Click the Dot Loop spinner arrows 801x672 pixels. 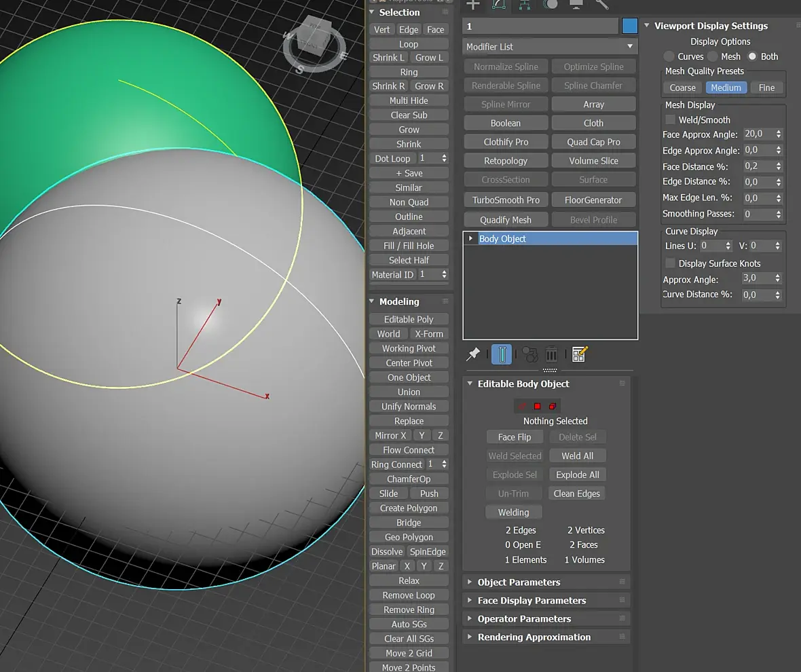[x=445, y=158]
